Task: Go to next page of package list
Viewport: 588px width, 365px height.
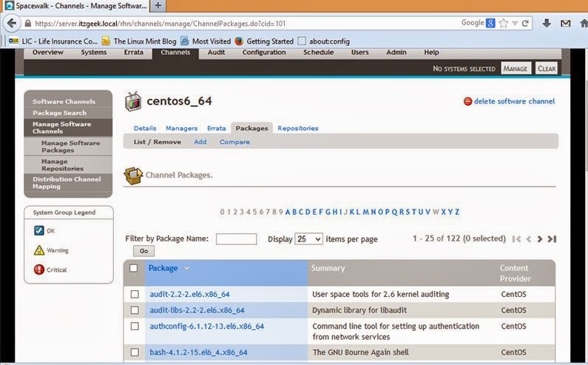Action: tap(540, 239)
